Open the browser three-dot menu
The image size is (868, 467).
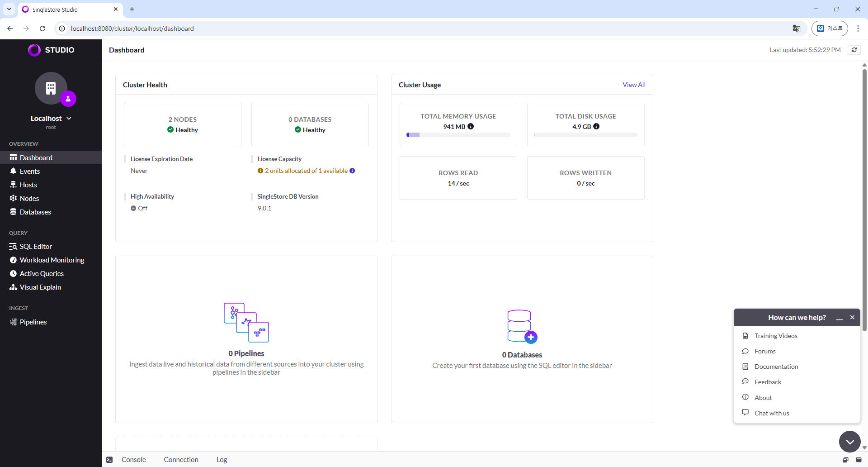pos(858,29)
